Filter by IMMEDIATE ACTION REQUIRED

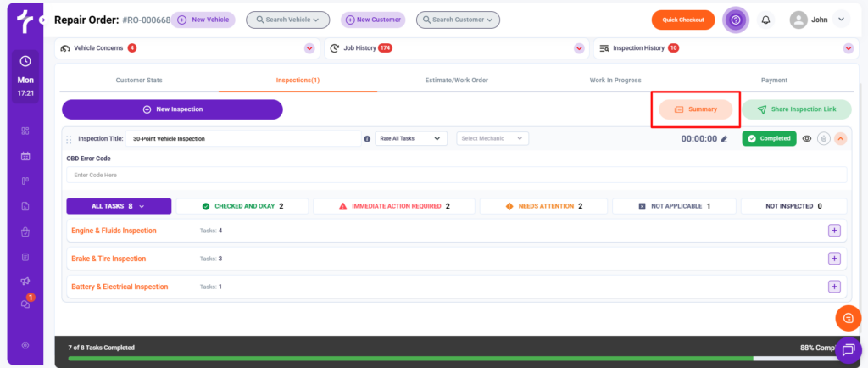(x=393, y=206)
